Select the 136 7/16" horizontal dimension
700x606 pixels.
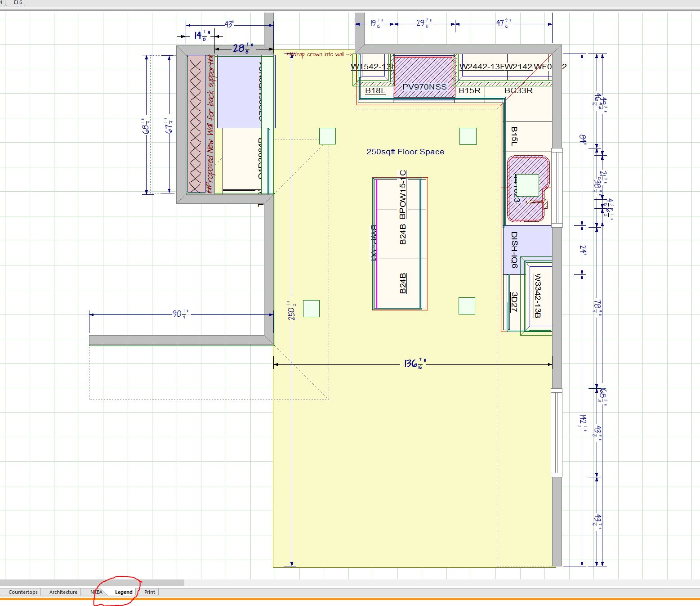(x=414, y=364)
